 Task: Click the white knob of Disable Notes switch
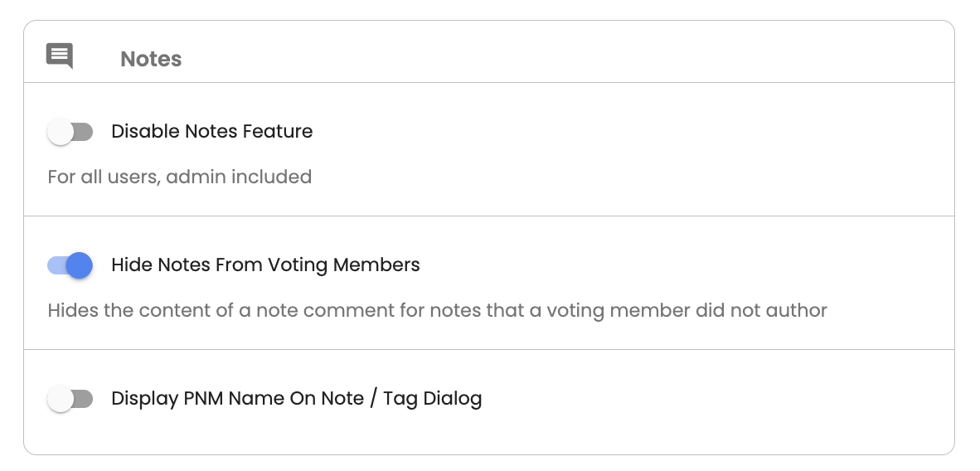pyautogui.click(x=61, y=132)
